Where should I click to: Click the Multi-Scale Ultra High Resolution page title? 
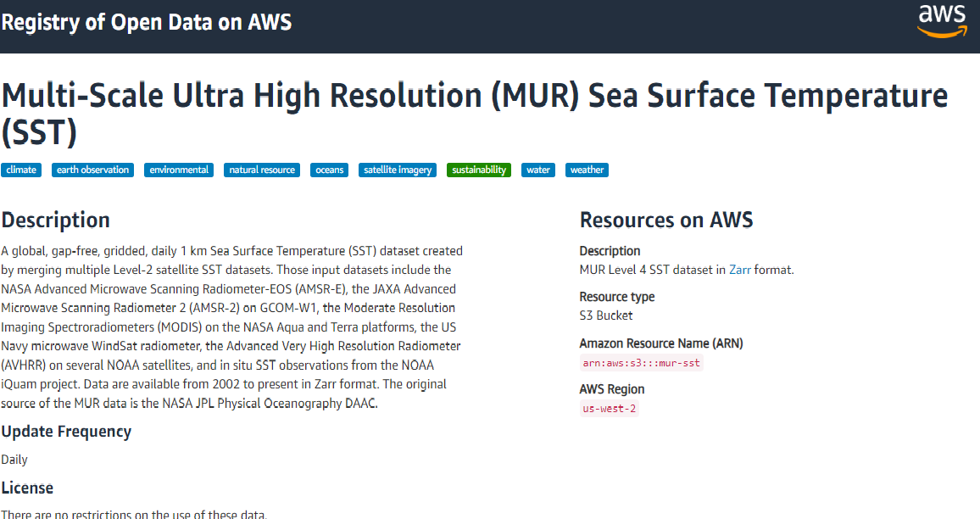point(475,113)
